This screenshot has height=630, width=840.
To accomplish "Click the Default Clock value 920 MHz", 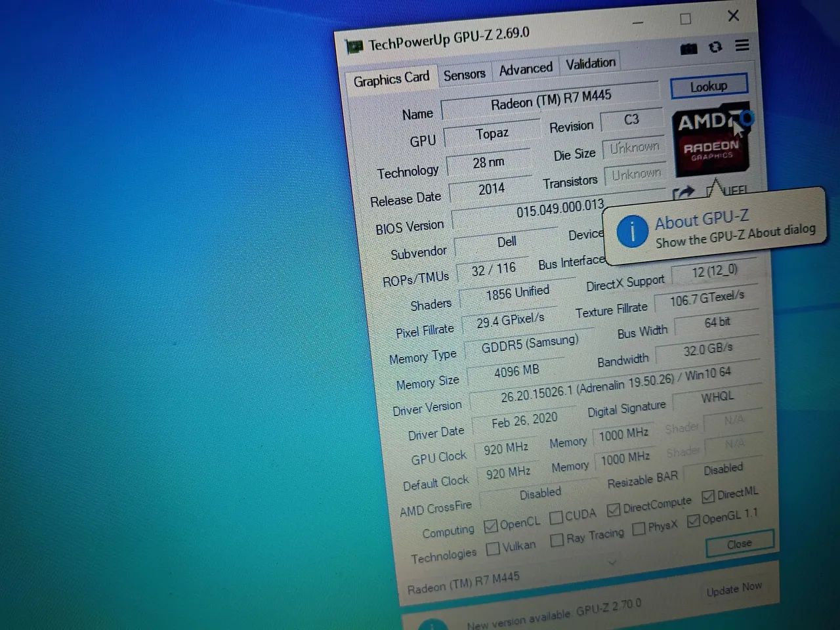I will pyautogui.click(x=508, y=472).
